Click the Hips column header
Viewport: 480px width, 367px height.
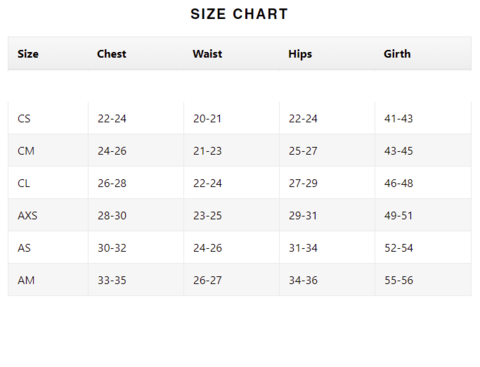[x=300, y=54]
